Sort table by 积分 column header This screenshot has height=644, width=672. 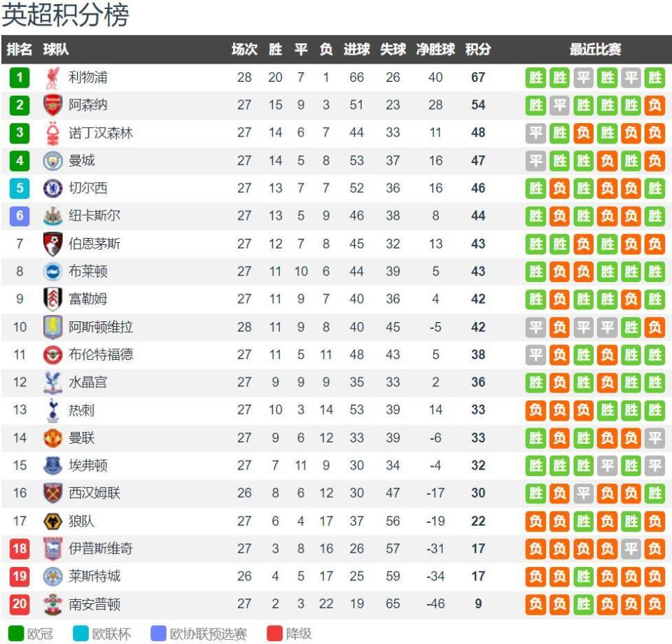pyautogui.click(x=478, y=50)
